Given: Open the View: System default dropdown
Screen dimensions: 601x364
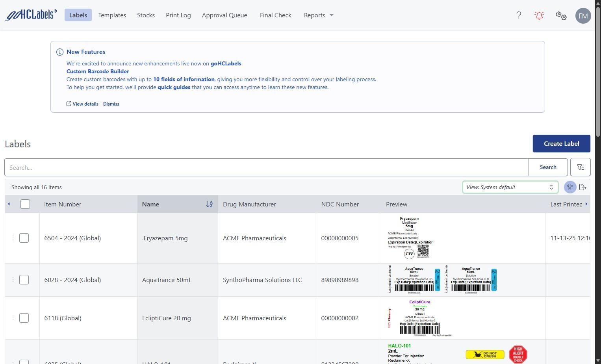Looking at the screenshot, I should pos(510,187).
